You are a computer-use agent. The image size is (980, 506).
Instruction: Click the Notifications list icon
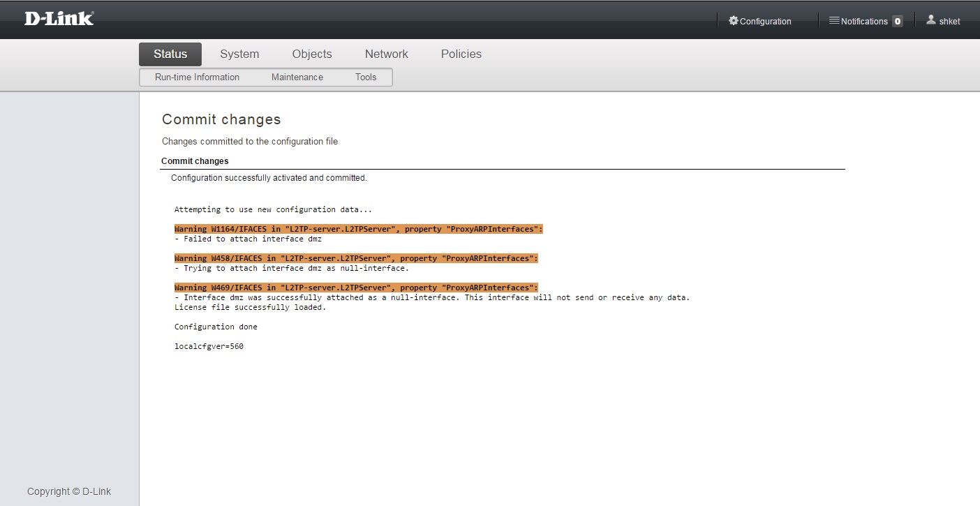(833, 21)
